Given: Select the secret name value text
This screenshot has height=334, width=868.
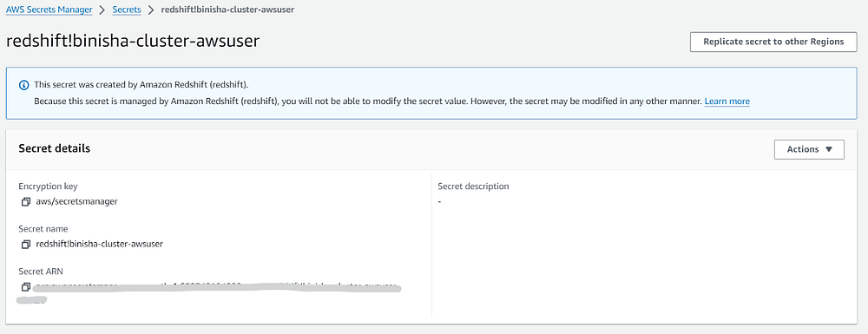Looking at the screenshot, I should [100, 244].
